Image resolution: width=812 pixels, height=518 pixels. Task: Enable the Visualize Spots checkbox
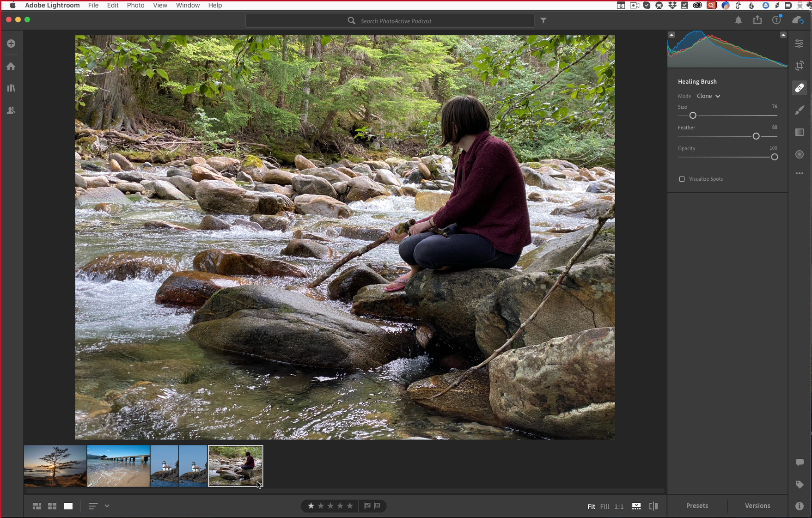point(682,179)
